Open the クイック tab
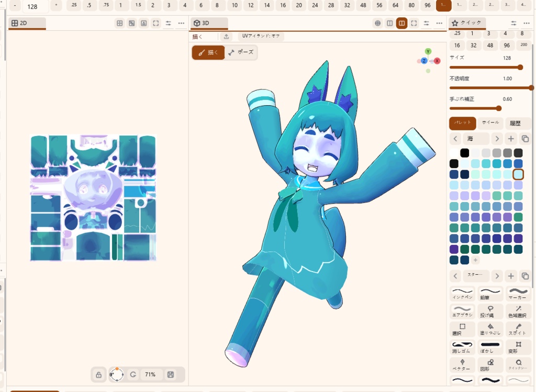 tap(467, 23)
